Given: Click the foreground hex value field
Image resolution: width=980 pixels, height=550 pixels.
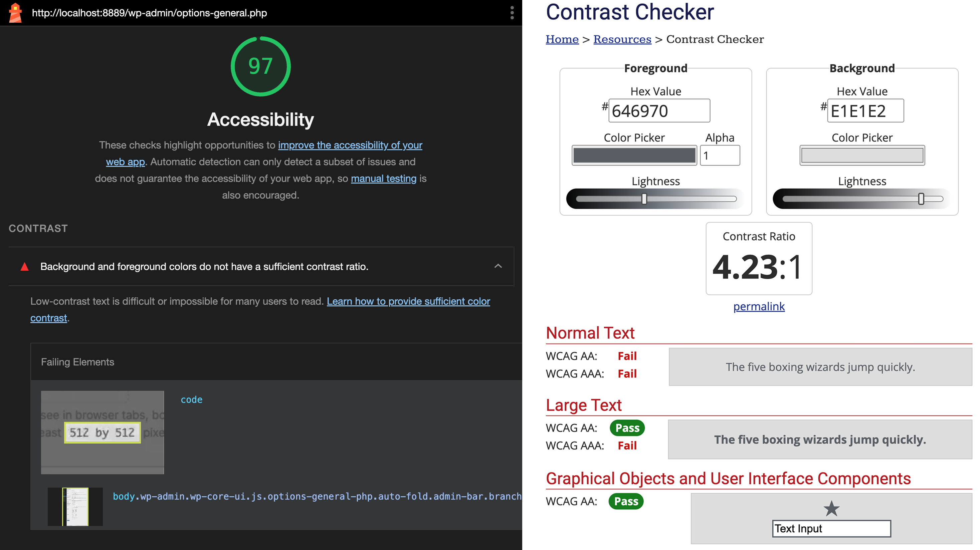Looking at the screenshot, I should coord(659,111).
